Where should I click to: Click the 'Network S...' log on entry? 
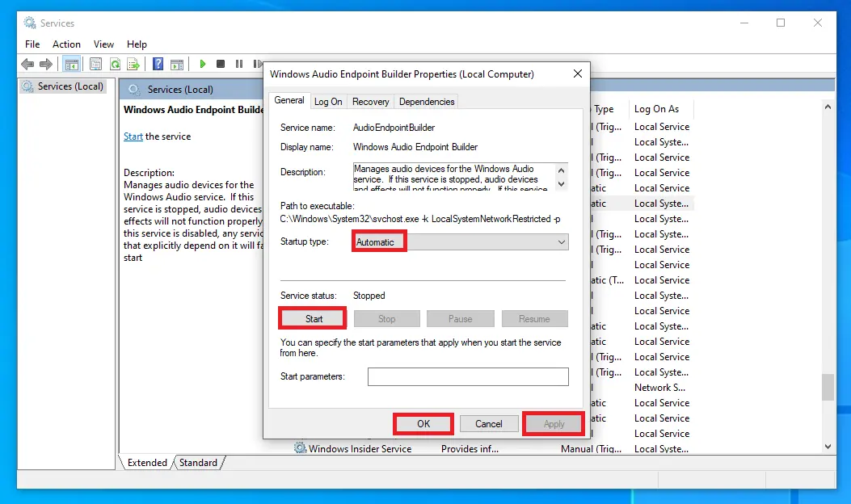click(659, 388)
